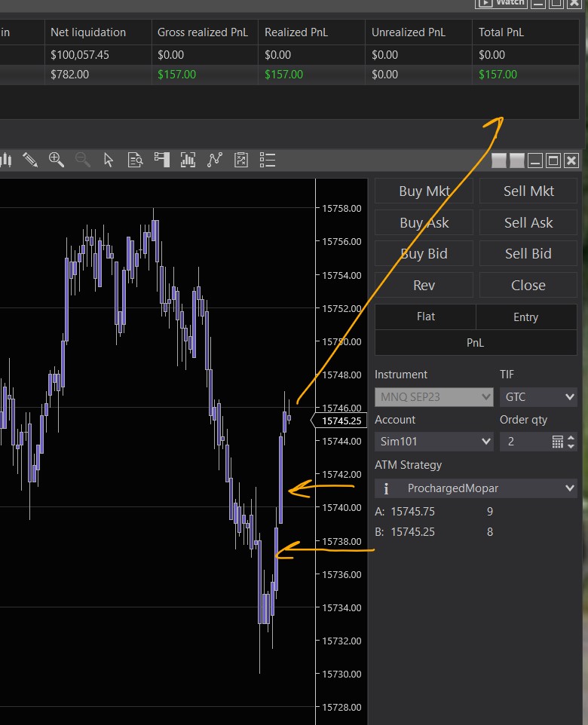Image resolution: width=588 pixels, height=725 pixels.
Task: Show the data box icon
Action: click(x=135, y=160)
